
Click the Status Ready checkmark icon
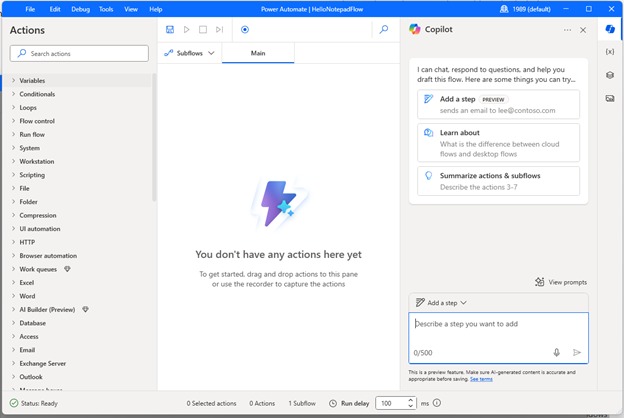[14, 403]
